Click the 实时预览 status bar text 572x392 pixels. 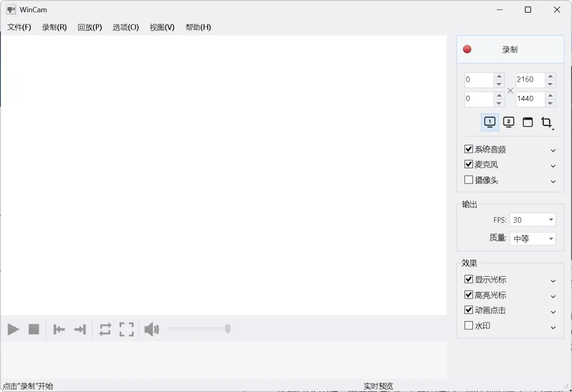[x=378, y=386]
